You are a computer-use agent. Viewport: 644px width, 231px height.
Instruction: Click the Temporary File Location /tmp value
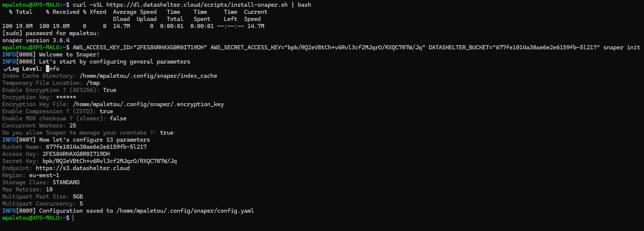93,83
